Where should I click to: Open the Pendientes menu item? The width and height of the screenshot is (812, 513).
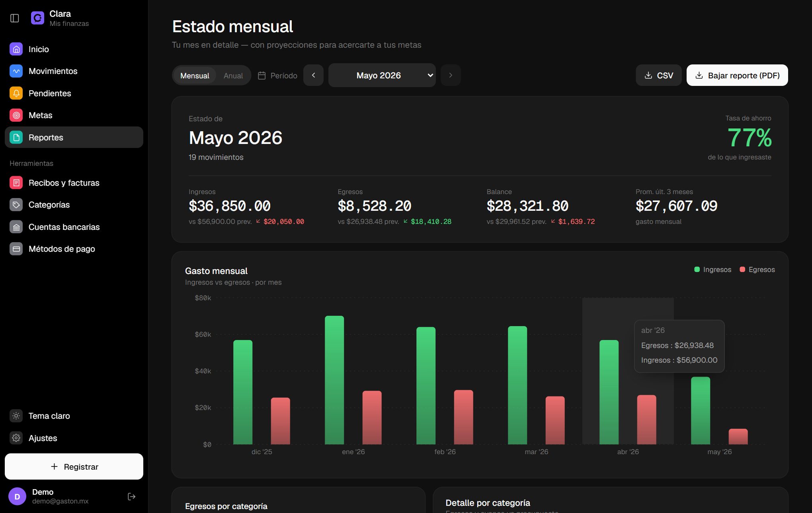[x=74, y=93]
